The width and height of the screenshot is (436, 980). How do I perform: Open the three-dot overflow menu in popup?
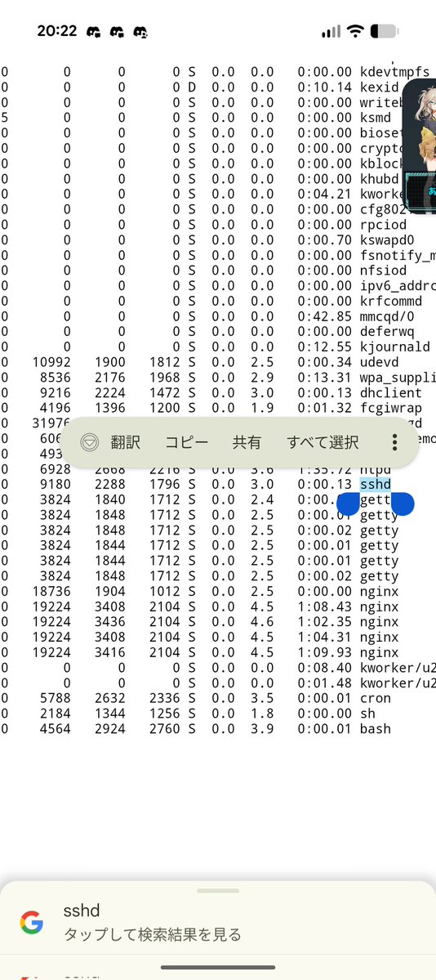coord(395,442)
